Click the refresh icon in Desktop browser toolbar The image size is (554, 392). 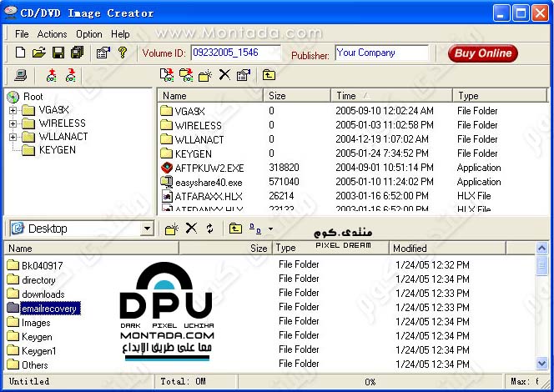209,229
